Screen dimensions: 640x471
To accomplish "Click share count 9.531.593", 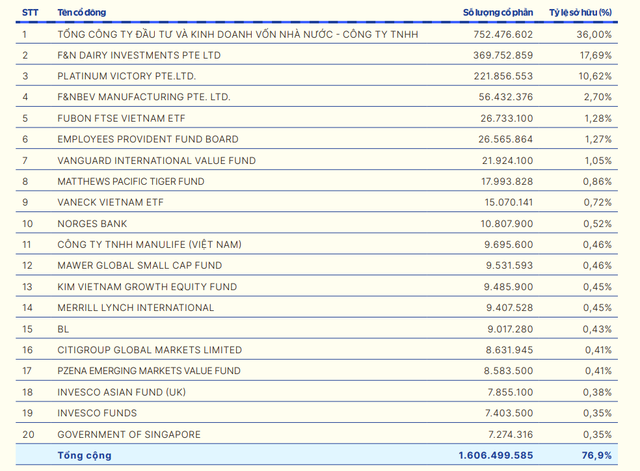I will 509,265.
